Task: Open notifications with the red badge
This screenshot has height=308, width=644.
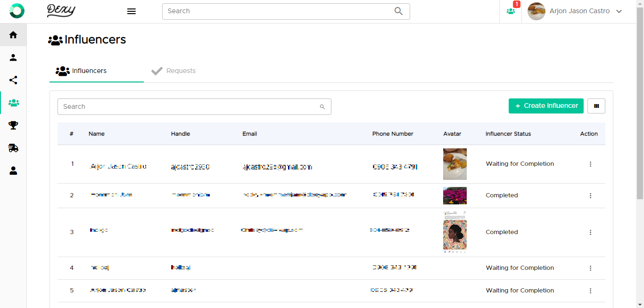Action: [511, 11]
